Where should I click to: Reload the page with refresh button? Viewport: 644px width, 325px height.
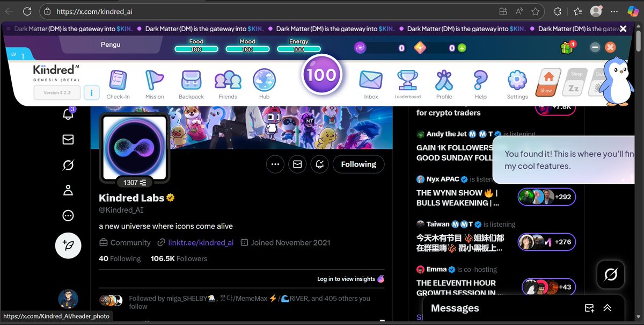(x=27, y=11)
